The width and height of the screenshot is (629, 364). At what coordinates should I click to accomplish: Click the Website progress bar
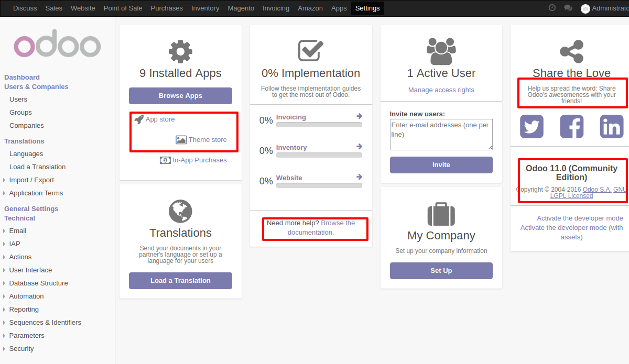(x=319, y=186)
